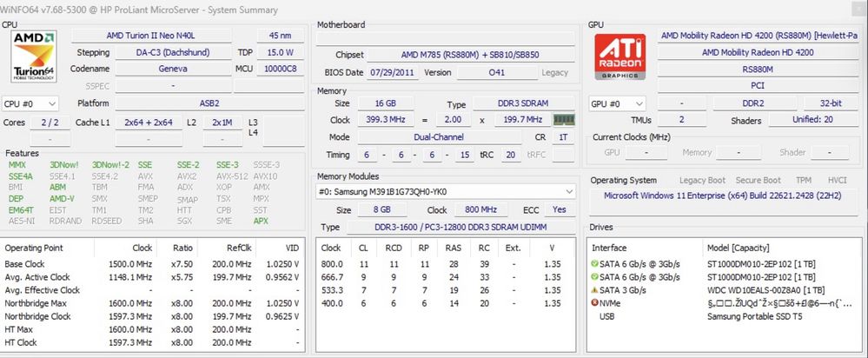
Task: Click the BIOS version O41 field
Action: click(x=496, y=72)
